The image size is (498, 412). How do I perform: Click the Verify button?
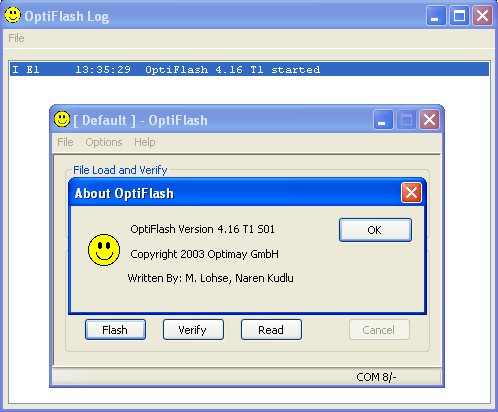193,330
